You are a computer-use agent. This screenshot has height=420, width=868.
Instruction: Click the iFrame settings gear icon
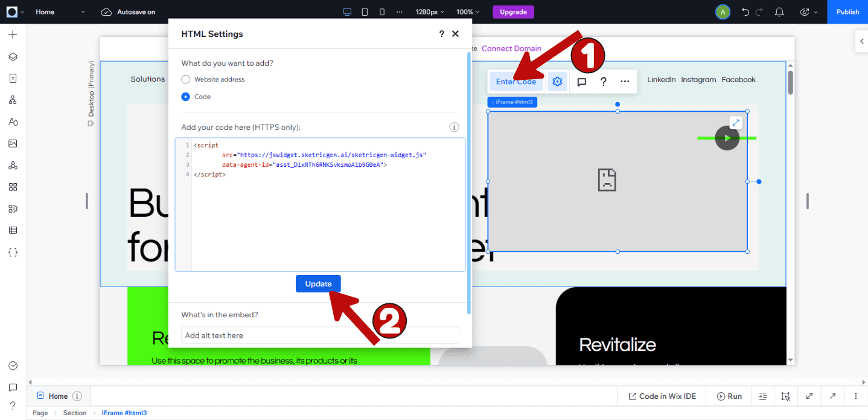(557, 82)
